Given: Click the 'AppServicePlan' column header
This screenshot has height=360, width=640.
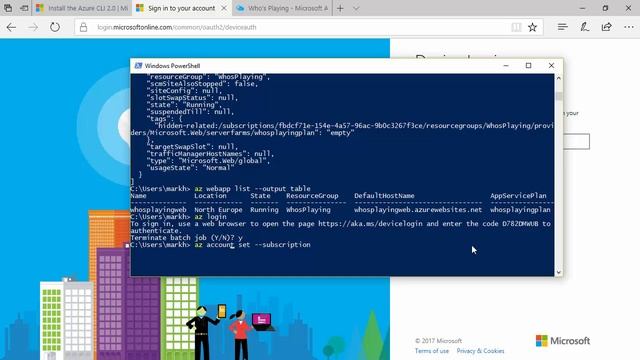Looking at the screenshot, I should tap(518, 196).
